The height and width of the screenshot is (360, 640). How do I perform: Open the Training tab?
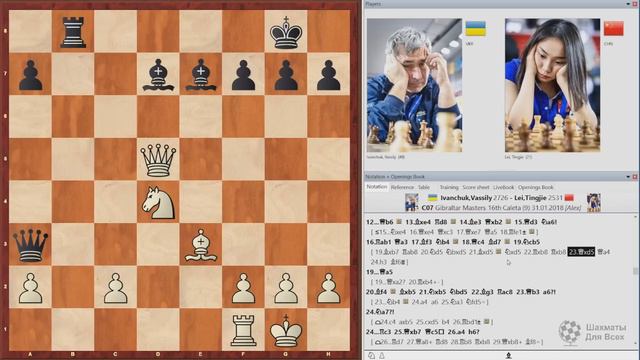tap(449, 187)
